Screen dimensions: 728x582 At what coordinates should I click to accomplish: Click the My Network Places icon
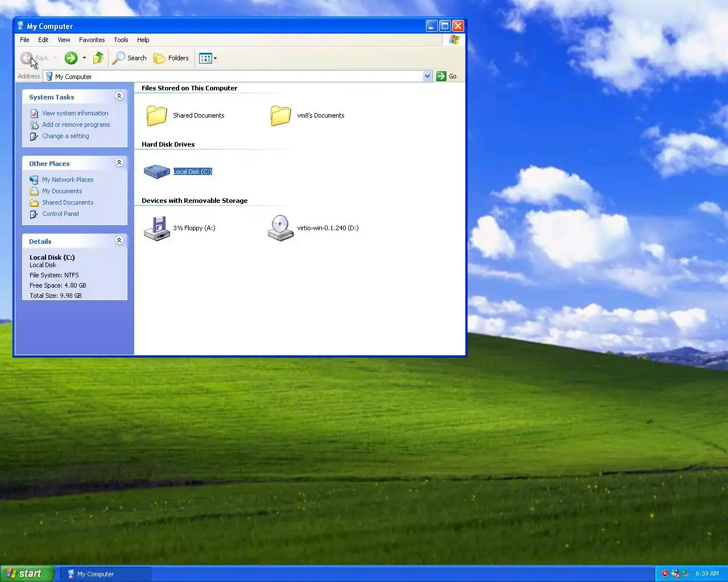click(34, 180)
